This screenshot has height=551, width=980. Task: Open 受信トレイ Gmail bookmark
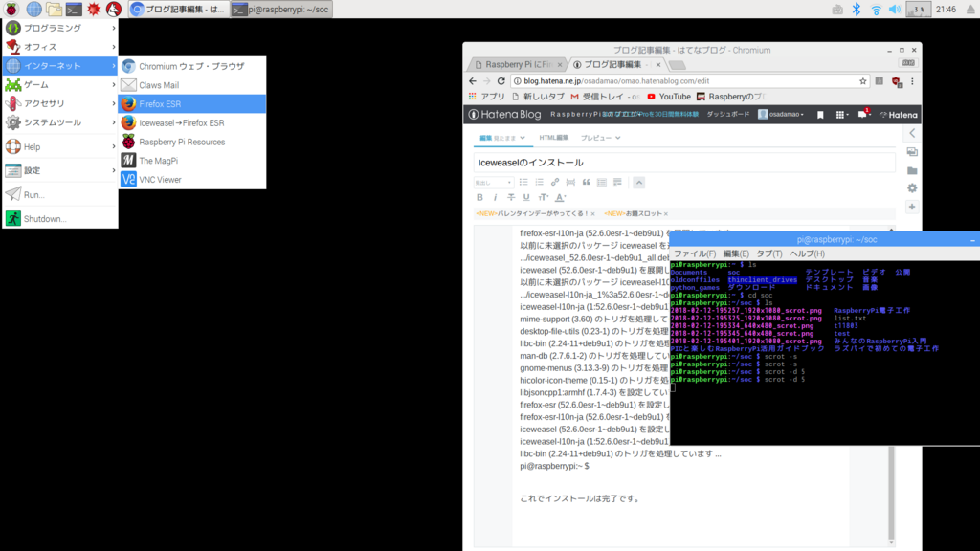605,97
